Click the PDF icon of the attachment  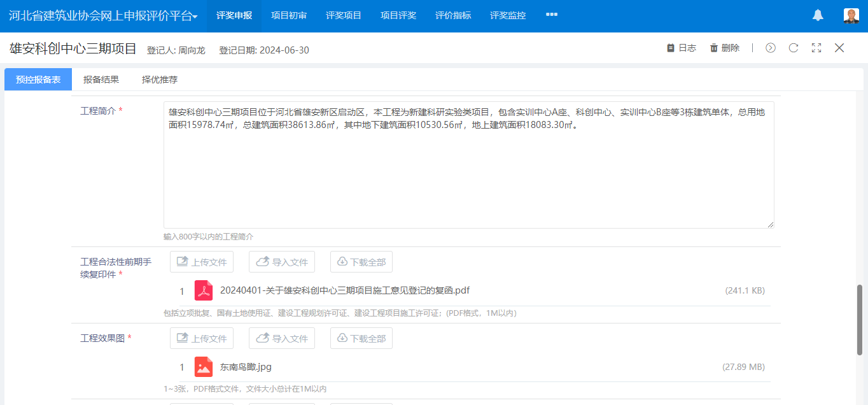(x=204, y=290)
